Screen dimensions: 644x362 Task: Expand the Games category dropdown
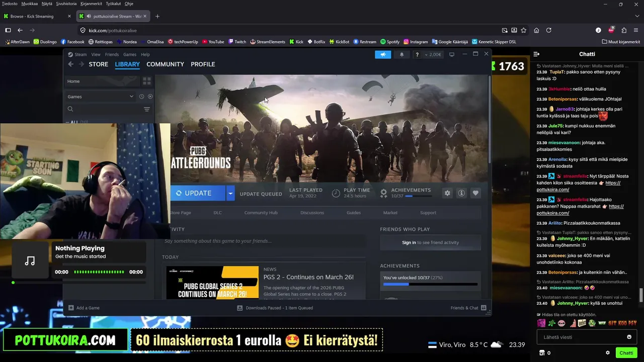point(101,97)
